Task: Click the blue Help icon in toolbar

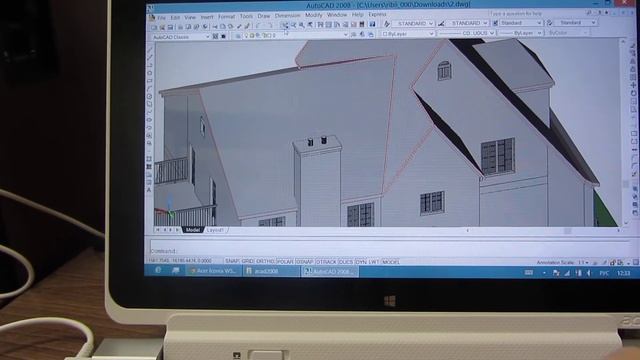Action: (372, 24)
